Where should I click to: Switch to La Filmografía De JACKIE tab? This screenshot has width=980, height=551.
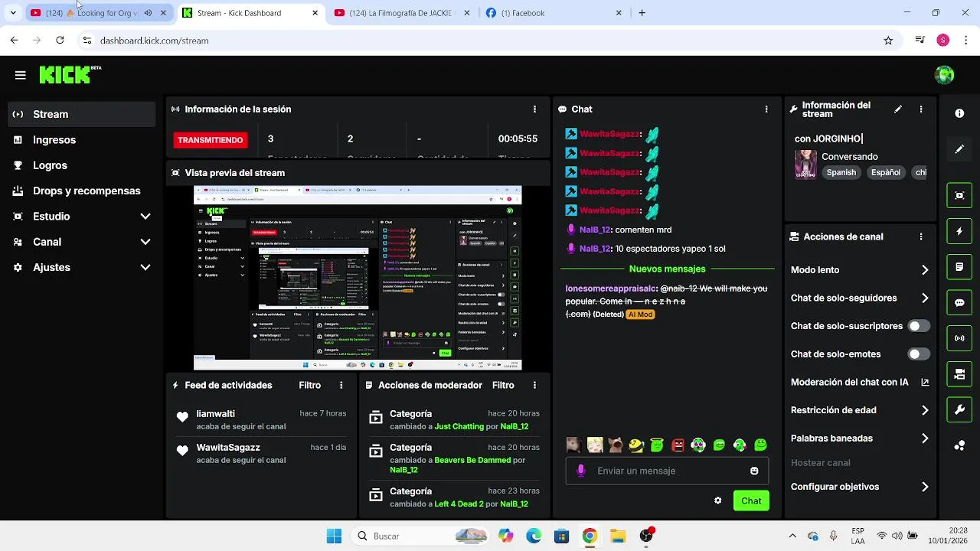tap(403, 13)
